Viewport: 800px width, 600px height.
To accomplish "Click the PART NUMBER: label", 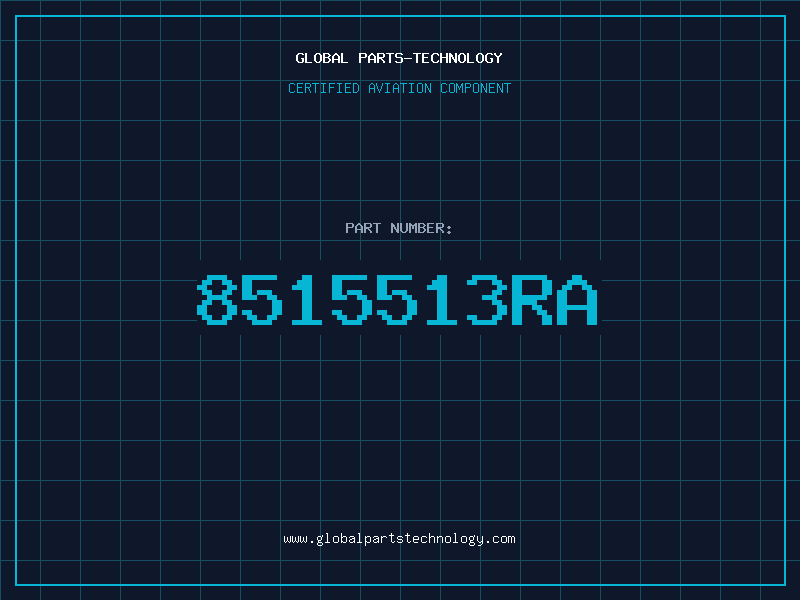I will tap(398, 228).
